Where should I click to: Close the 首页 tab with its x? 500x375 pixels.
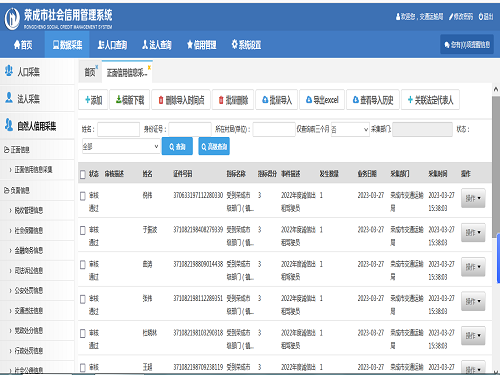click(97, 67)
